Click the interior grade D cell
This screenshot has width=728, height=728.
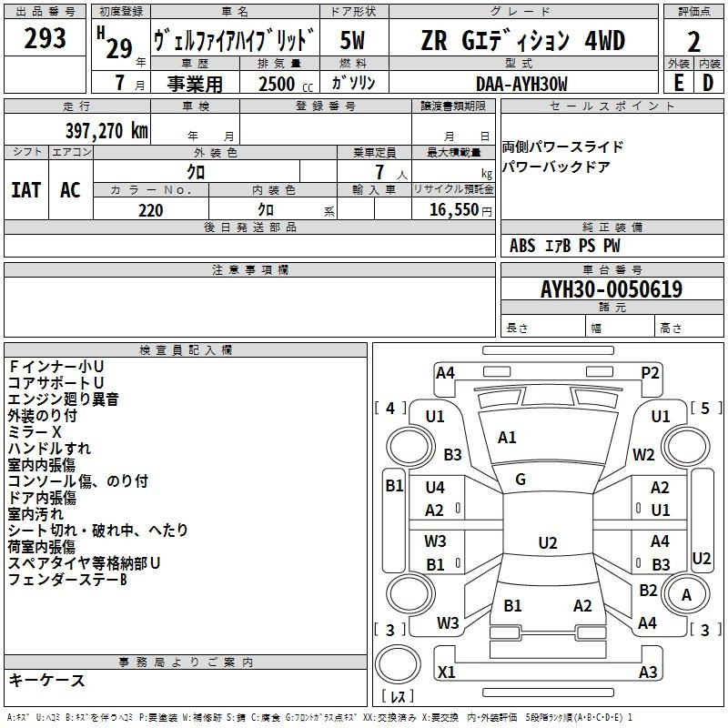[709, 83]
